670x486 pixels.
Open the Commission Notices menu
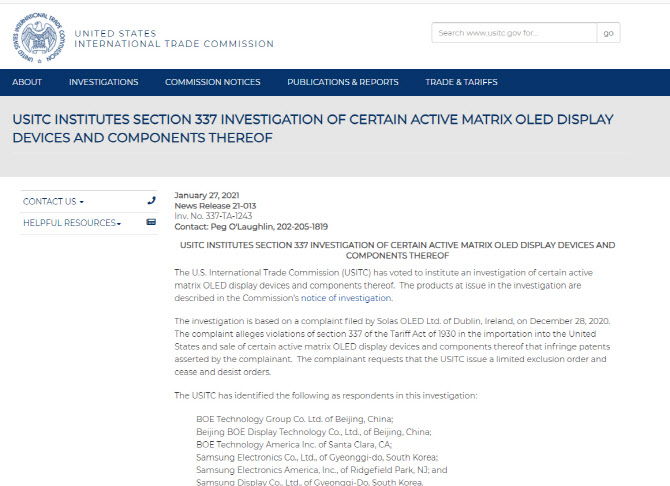[212, 82]
